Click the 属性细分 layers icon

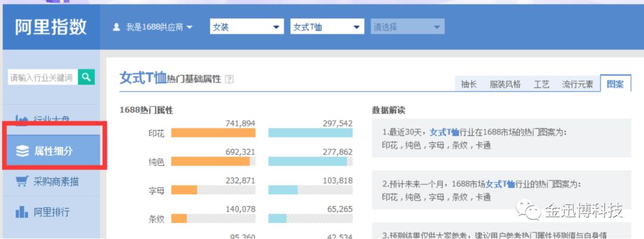click(22, 151)
